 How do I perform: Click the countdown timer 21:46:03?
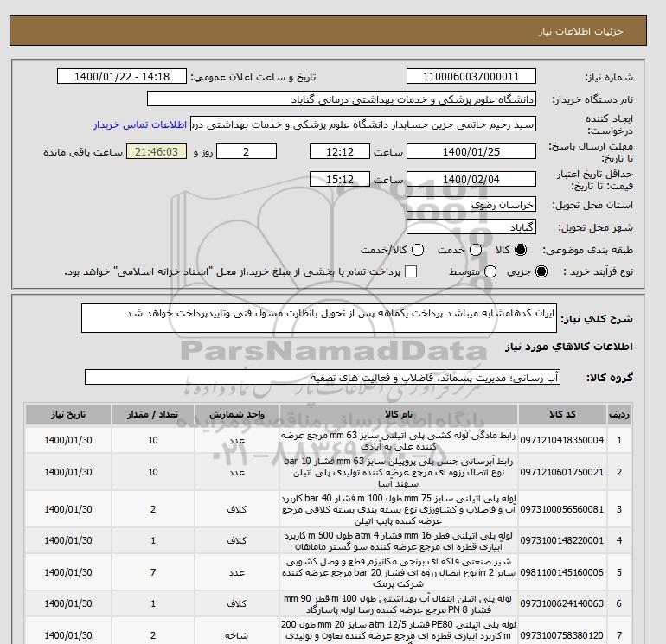[157, 151]
